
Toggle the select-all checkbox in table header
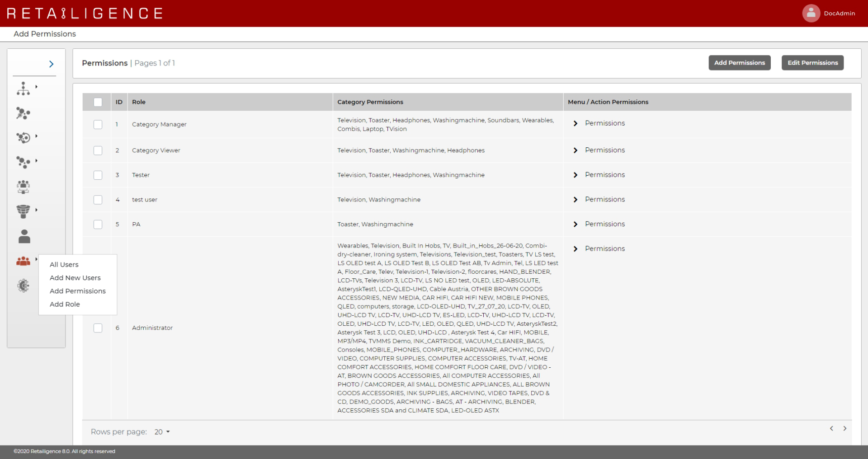pos(98,102)
